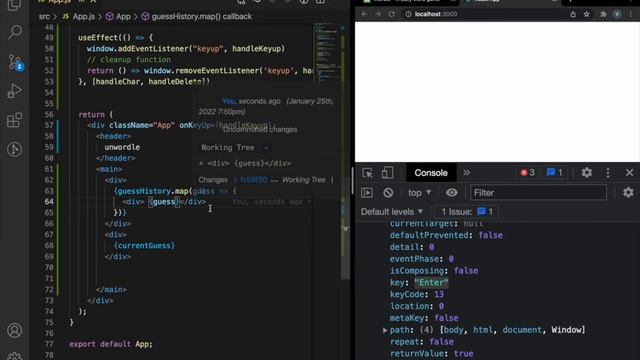The width and height of the screenshot is (640, 360).
Task: Click {currentGuess} on line 68
Action: [x=144, y=246]
